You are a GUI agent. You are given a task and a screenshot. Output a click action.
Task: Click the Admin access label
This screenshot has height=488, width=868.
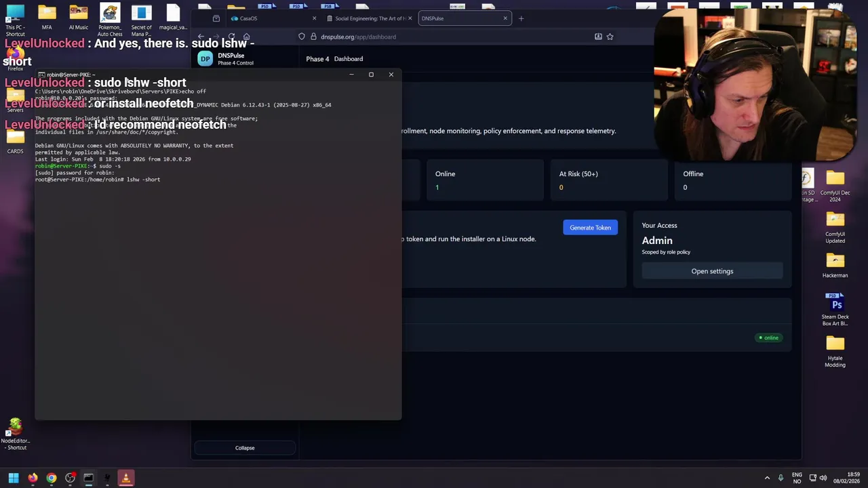coord(657,241)
